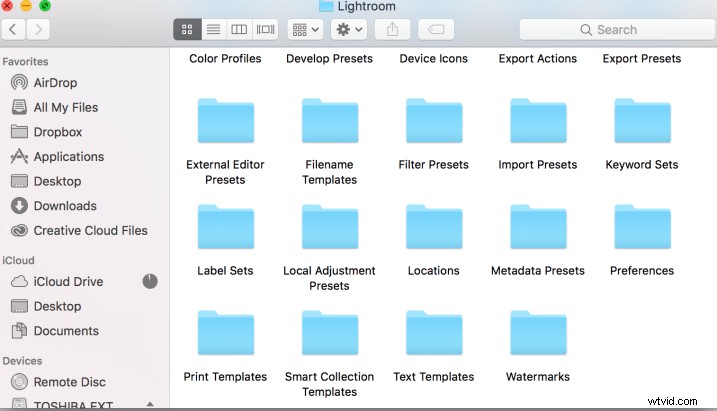
Task: Click the iCloud Drive sync progress indicator
Action: [x=150, y=282]
